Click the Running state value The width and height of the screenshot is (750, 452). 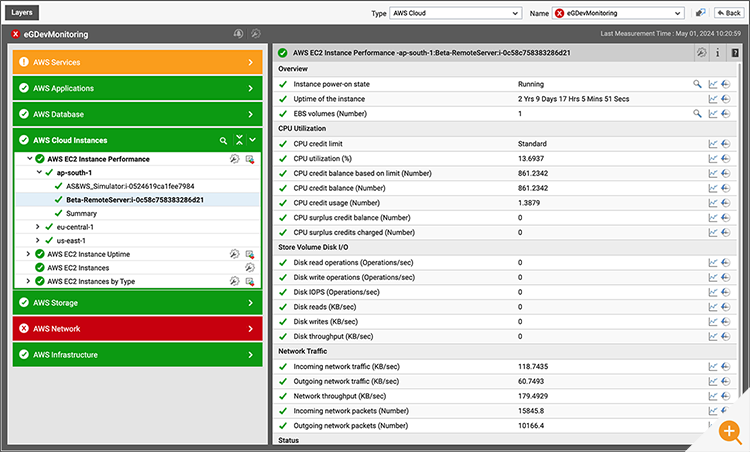pyautogui.click(x=530, y=84)
